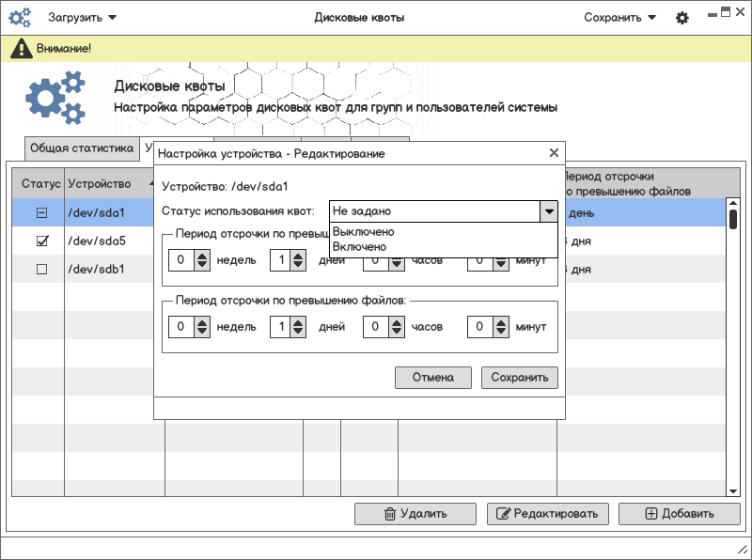The width and height of the screenshot is (752, 560).
Task: Select Выключено option in dropdown list
Action: (x=364, y=232)
